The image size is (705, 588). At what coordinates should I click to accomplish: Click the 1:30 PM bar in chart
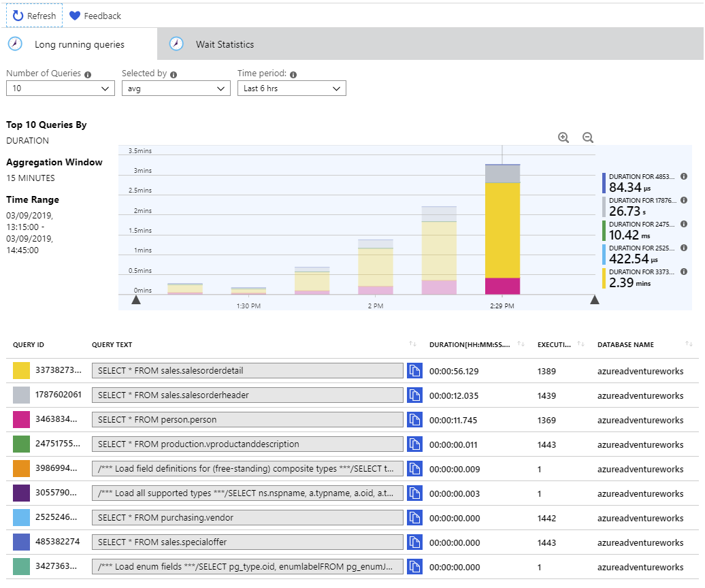click(x=248, y=291)
